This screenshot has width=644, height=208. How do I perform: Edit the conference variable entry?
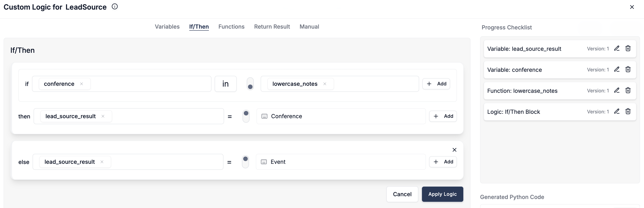[616, 69]
